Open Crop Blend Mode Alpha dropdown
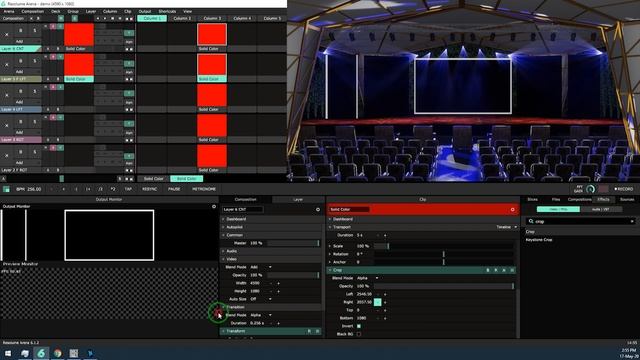The image size is (640, 360). (367, 278)
